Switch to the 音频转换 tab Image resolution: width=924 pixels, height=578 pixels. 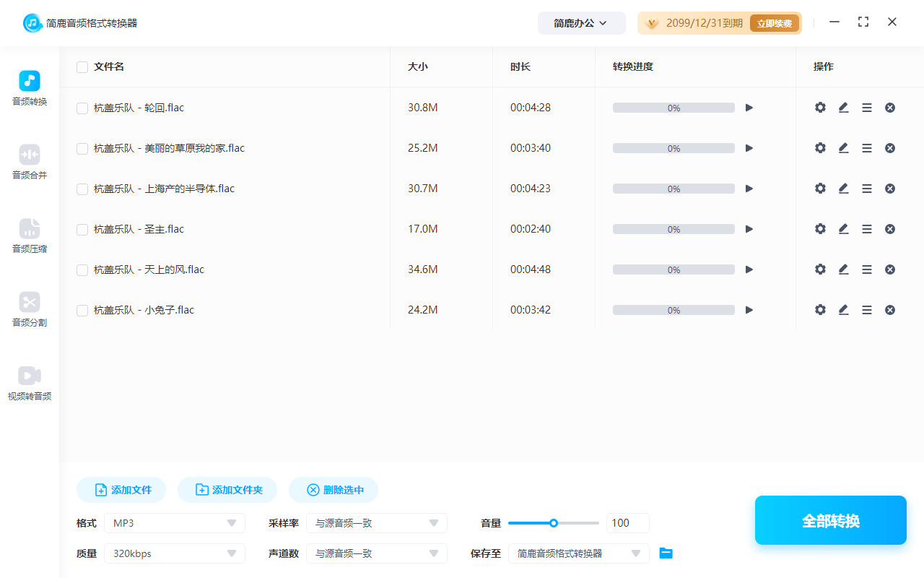(29, 88)
